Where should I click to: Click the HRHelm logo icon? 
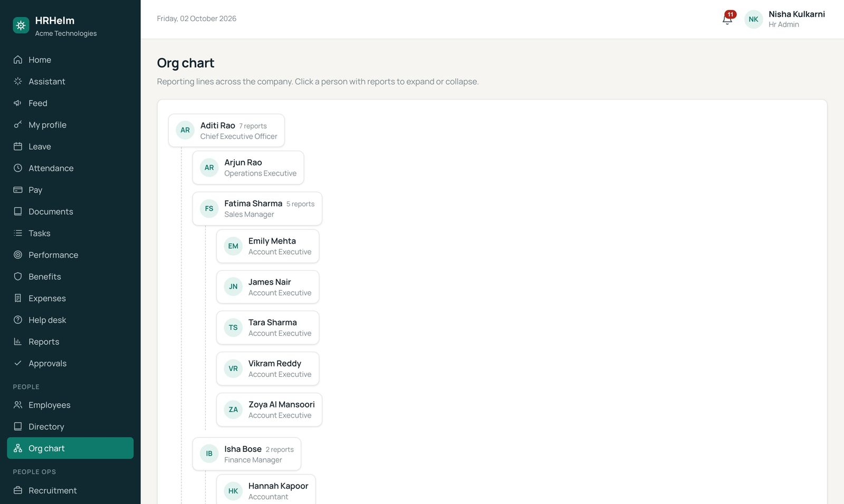click(x=21, y=25)
